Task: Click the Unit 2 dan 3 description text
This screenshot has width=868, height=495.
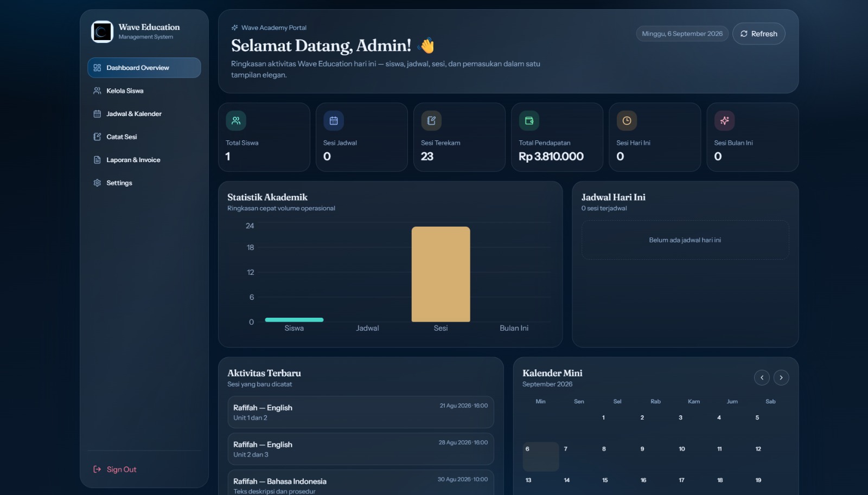Action: pos(251,454)
